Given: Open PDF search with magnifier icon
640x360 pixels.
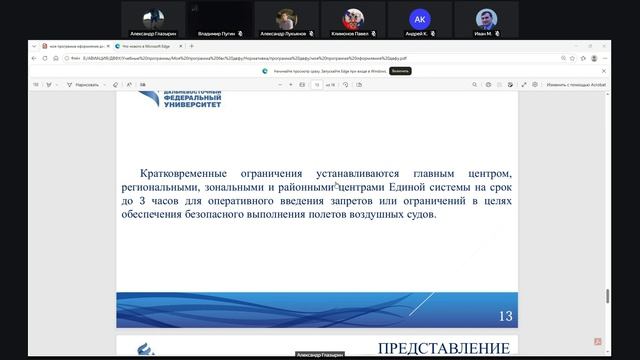Looking at the screenshot, I should point(474,85).
